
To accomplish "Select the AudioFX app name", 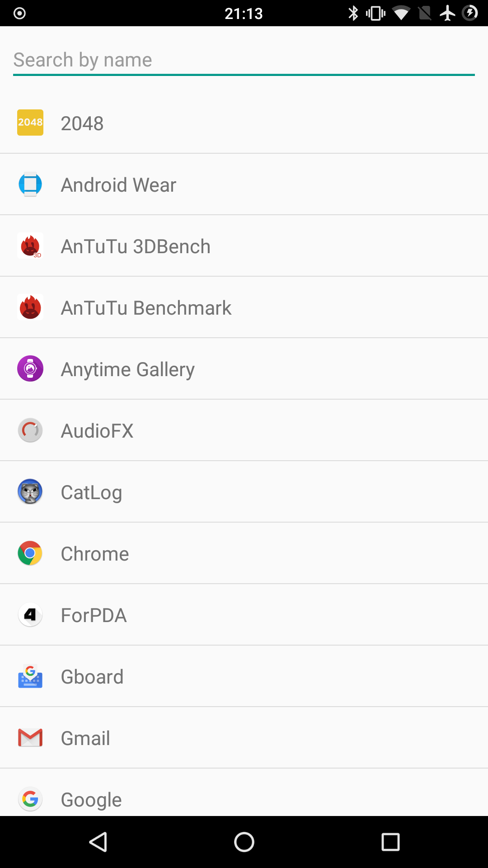I will point(97,431).
